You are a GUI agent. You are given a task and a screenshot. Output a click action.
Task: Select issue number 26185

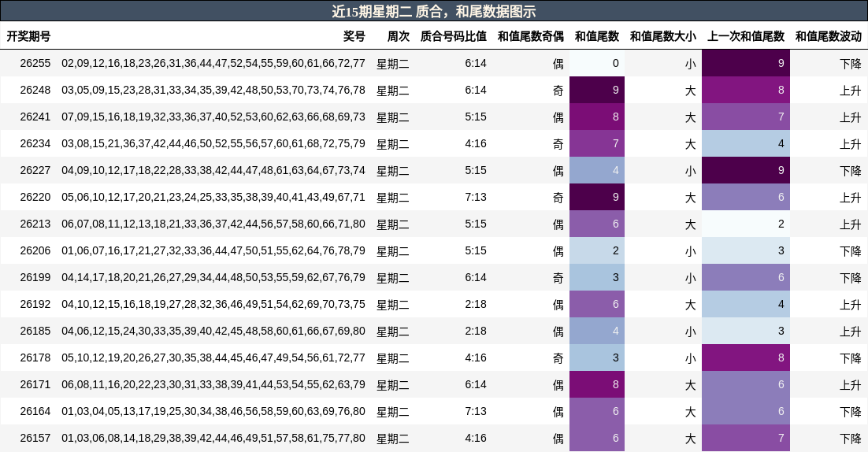pyautogui.click(x=35, y=331)
